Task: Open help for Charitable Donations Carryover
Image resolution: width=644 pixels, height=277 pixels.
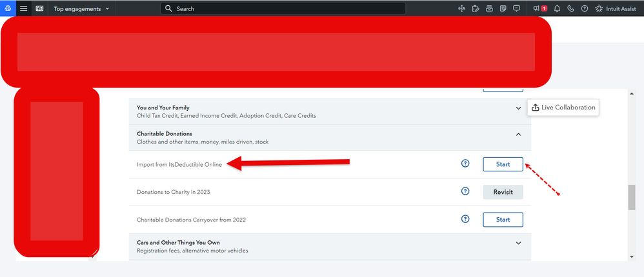Action: coord(465,219)
